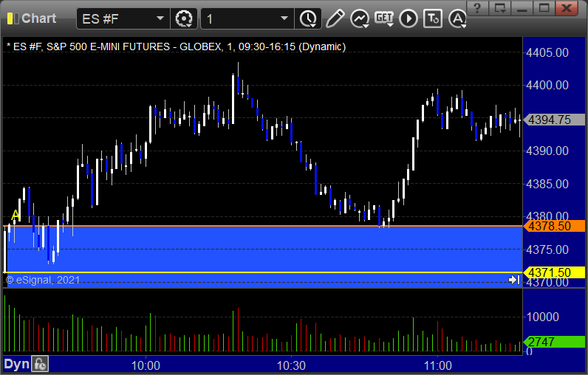The height and width of the screenshot is (375, 588).
Task: Toggle the Dyn dynamic mode label
Action: click(16, 364)
